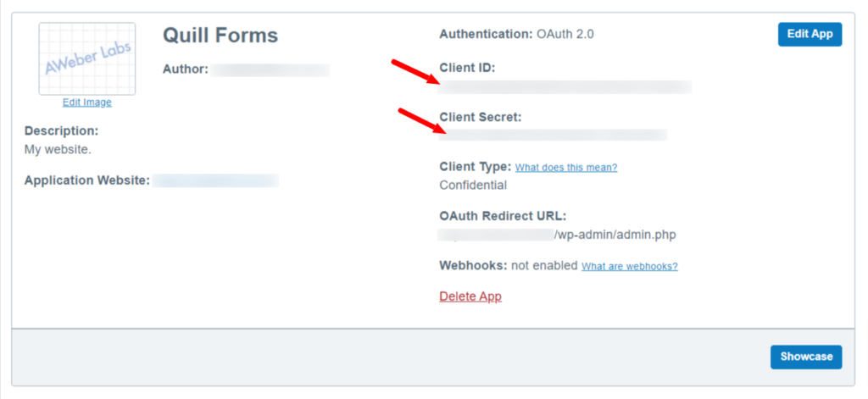Click the Edit App button
The image size is (868, 399).
click(x=810, y=35)
